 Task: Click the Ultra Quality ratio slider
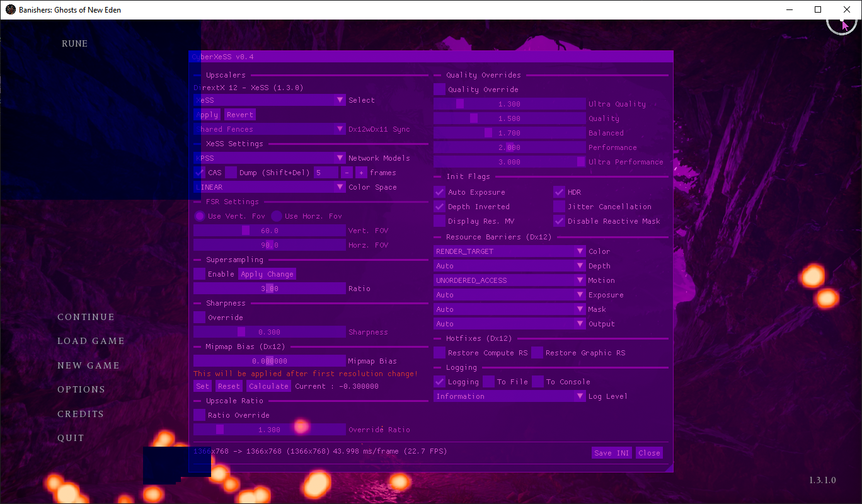510,104
